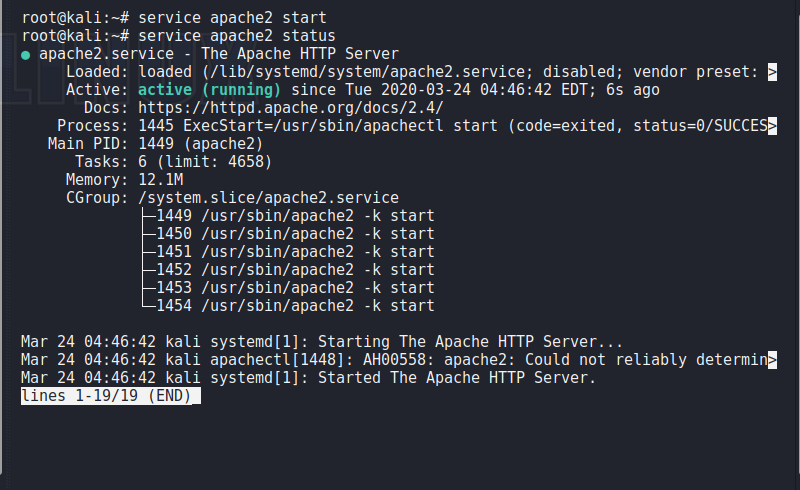Click the truncation arrow on the AH00558 log line
The width and height of the screenshot is (800, 490).
click(772, 360)
